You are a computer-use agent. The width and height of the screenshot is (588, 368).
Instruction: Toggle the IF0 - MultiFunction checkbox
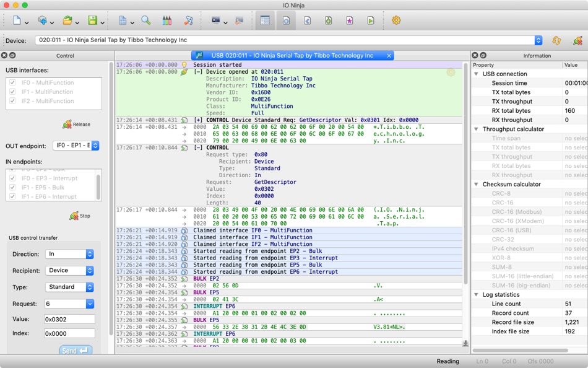click(12, 82)
